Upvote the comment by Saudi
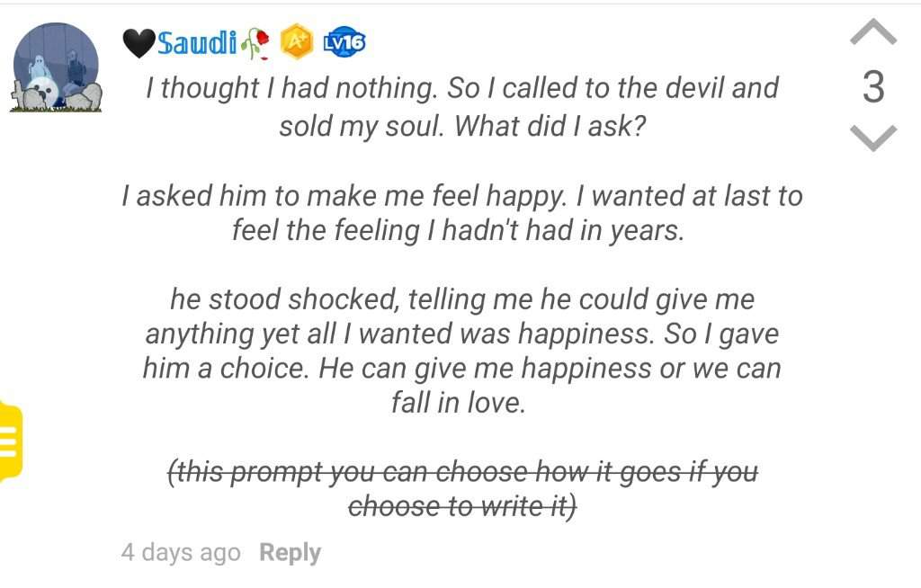Viewport: 921px width, 588px height. coord(873,32)
